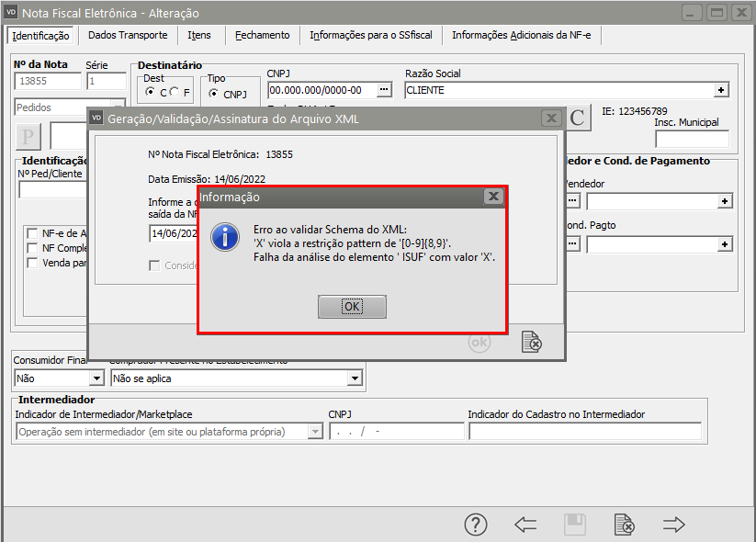Open the Fechamento tab
Screen dimensions: 756x542
[262, 35]
